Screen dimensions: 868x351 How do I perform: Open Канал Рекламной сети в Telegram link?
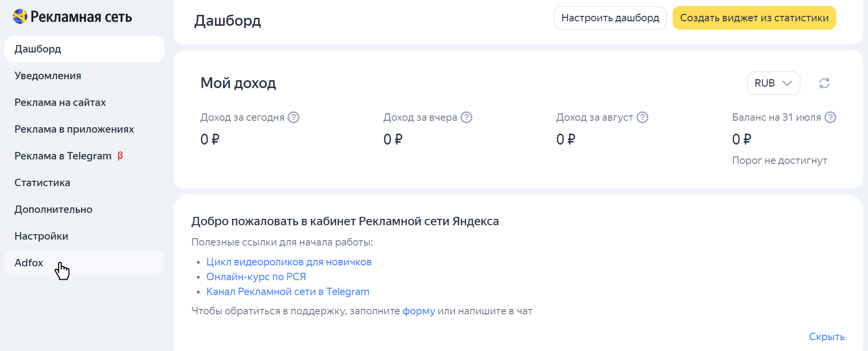(x=288, y=292)
